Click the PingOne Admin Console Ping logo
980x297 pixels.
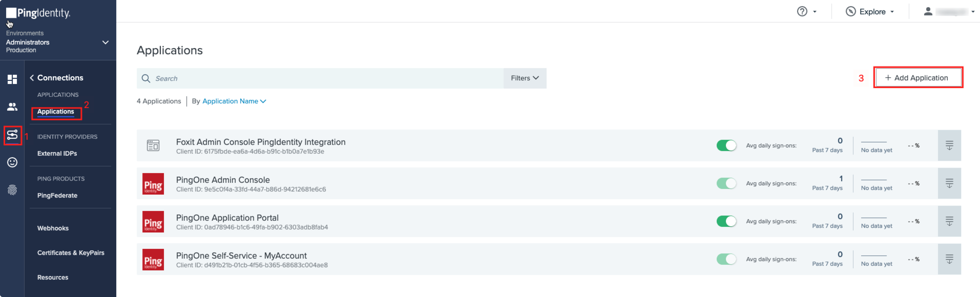[x=153, y=184]
